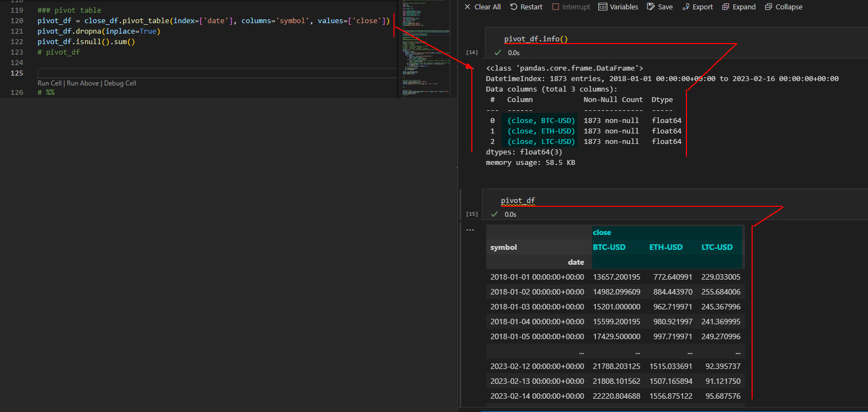Click the BTC value 22220.804688
Viewport: 868px width, 412px height.
pos(616,396)
